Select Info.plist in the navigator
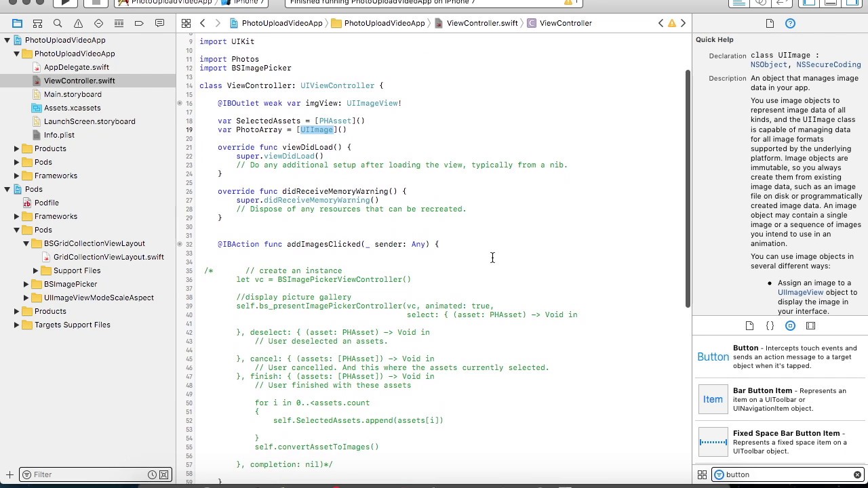The width and height of the screenshot is (868, 488). 59,135
